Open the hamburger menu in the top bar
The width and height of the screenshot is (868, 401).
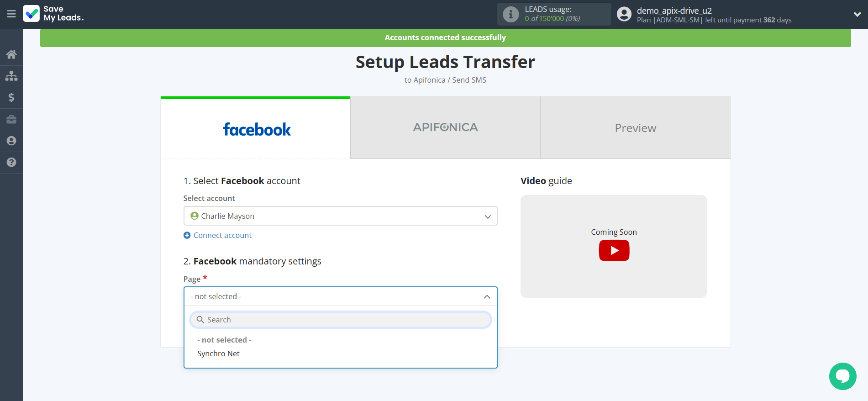point(11,14)
